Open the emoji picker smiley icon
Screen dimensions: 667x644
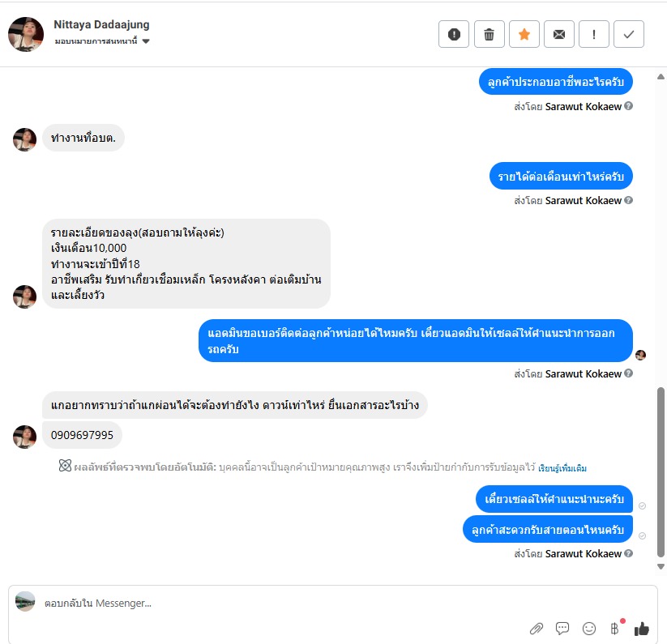(589, 629)
